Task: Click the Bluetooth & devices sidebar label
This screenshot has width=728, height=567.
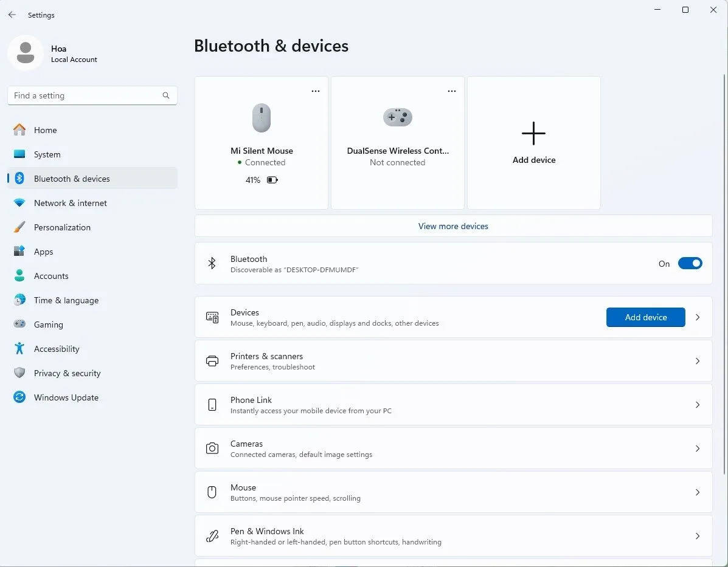Action: pos(72,179)
